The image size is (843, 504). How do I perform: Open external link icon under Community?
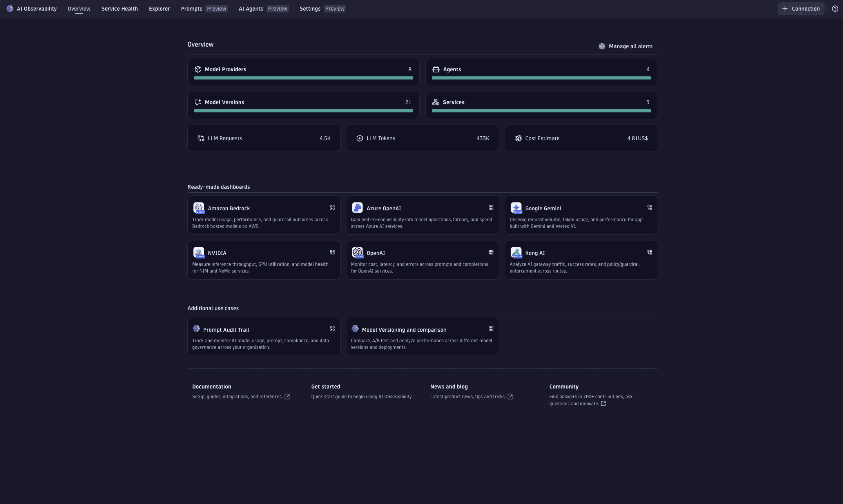604,404
